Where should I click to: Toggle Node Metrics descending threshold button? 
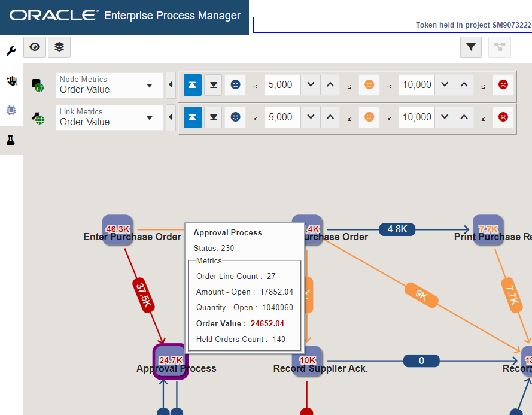coord(213,85)
